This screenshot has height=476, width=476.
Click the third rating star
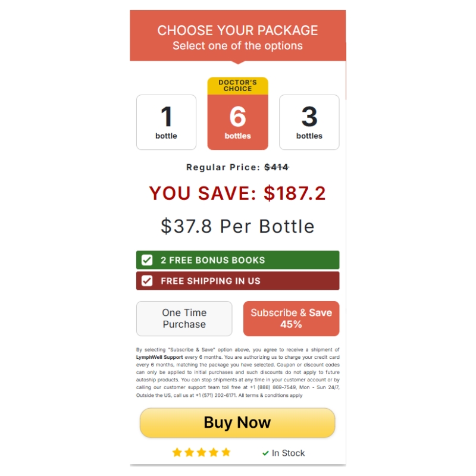click(201, 452)
